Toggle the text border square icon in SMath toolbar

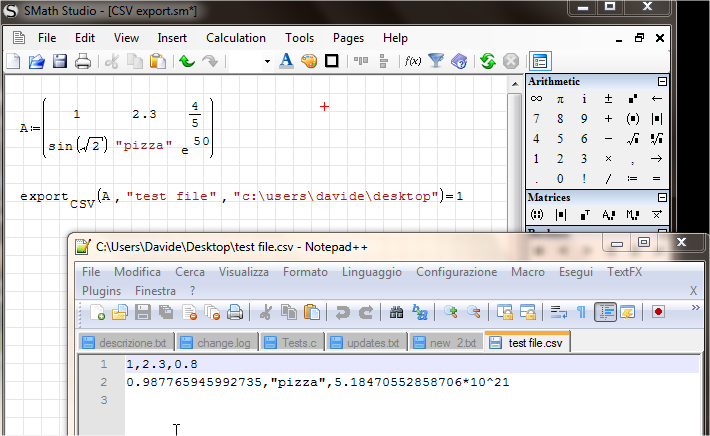point(332,61)
